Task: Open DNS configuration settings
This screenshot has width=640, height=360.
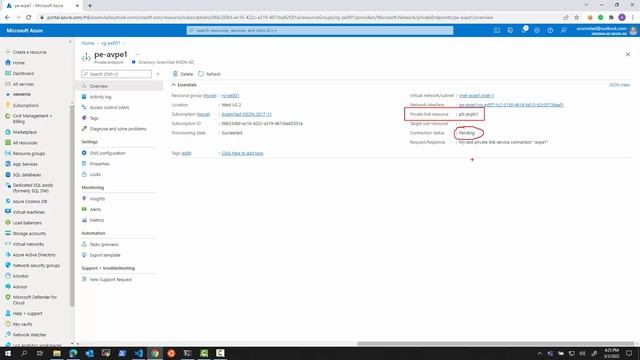Action: (x=107, y=153)
